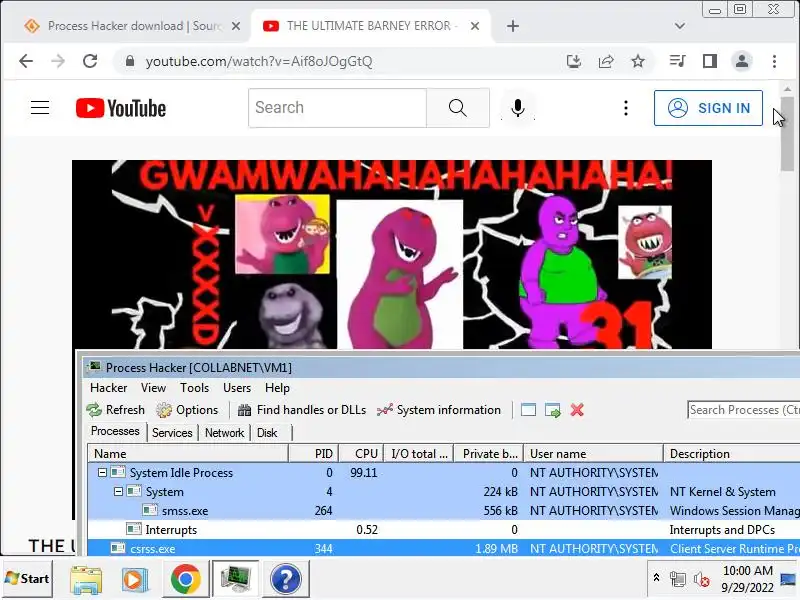The image size is (800, 600).
Task: Sort by the Name column header
Action: click(x=188, y=454)
